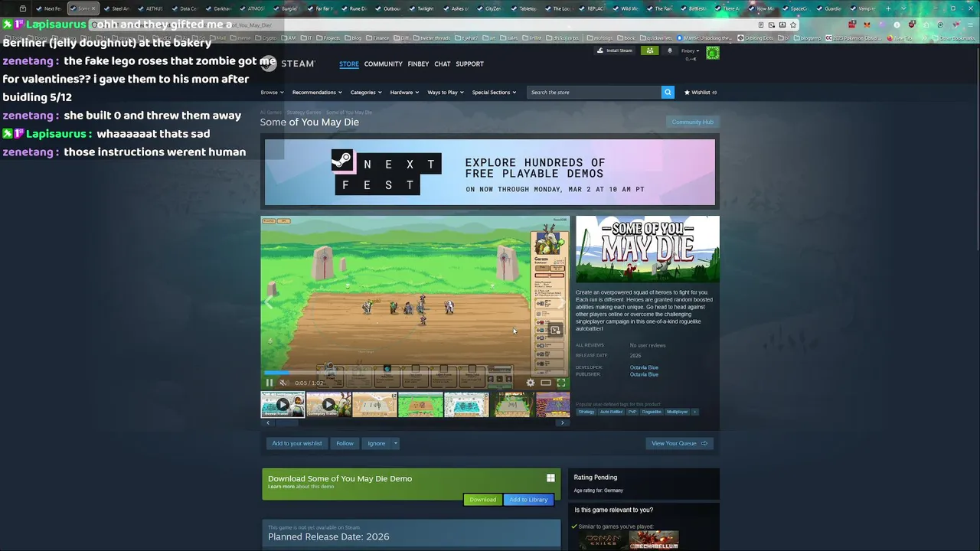Click the Next Fest demos banner
The height and width of the screenshot is (551, 980).
[490, 172]
